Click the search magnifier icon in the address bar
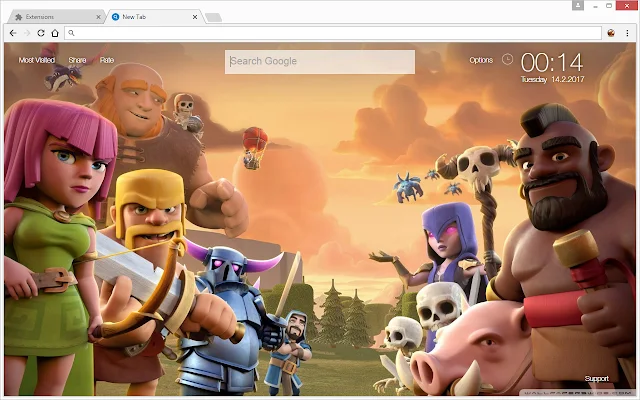The height and width of the screenshot is (400, 640). click(71, 33)
